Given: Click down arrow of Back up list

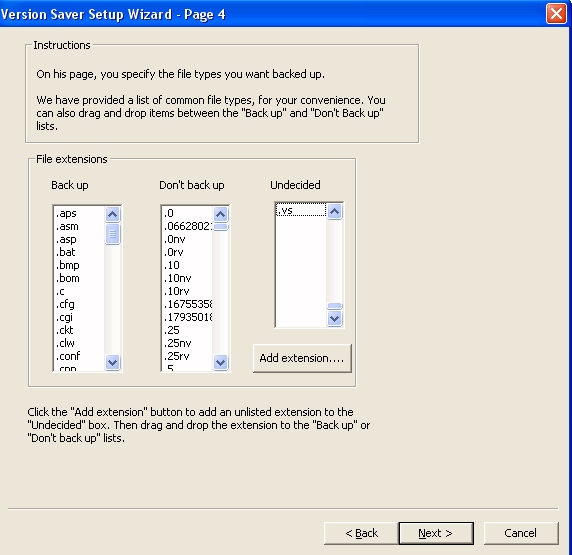Looking at the screenshot, I should [x=112, y=362].
